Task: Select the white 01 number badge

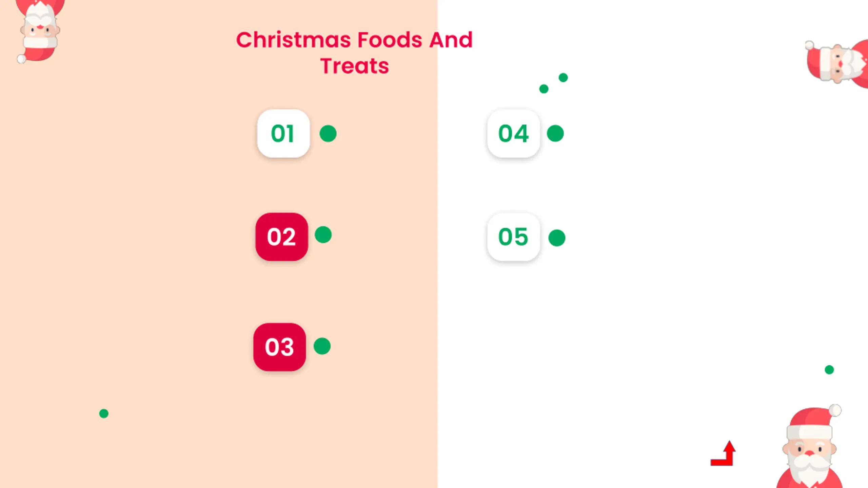Action: [x=283, y=134]
